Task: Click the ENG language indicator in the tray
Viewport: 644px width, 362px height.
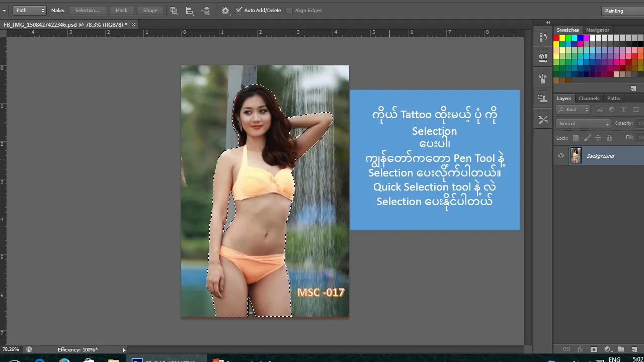Action: click(614, 359)
